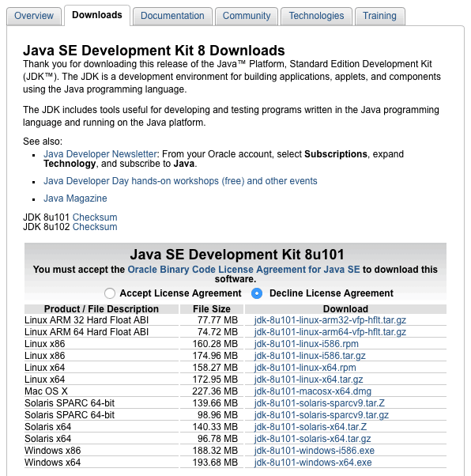
Task: Download jdk-8u101-solaris-x64.tar.gz
Action: [x=313, y=438]
